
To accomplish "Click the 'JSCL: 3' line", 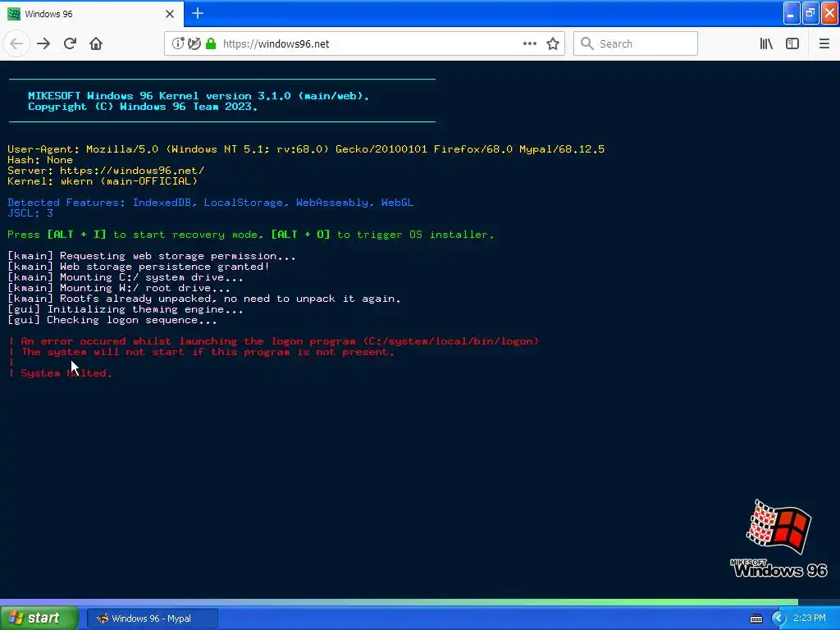I will 30,213.
